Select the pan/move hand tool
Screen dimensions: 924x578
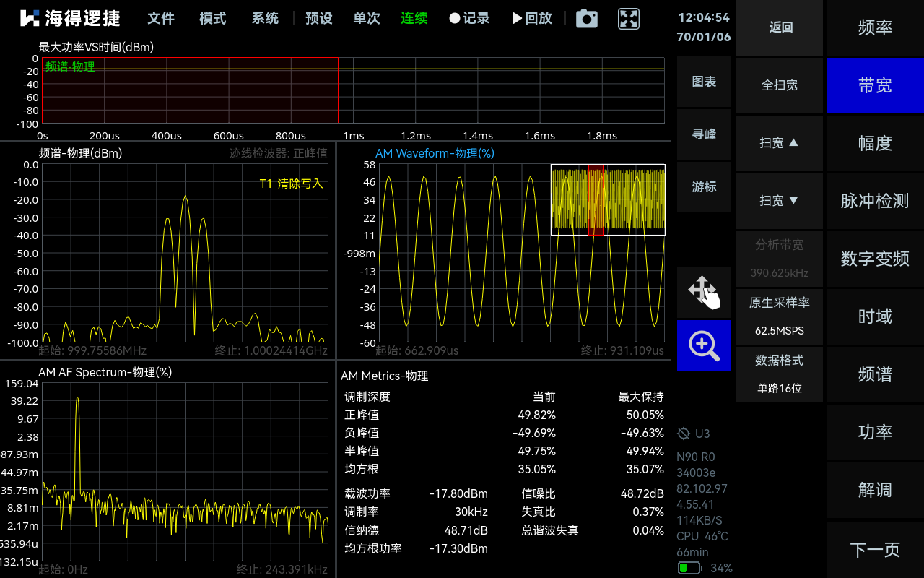coord(704,292)
